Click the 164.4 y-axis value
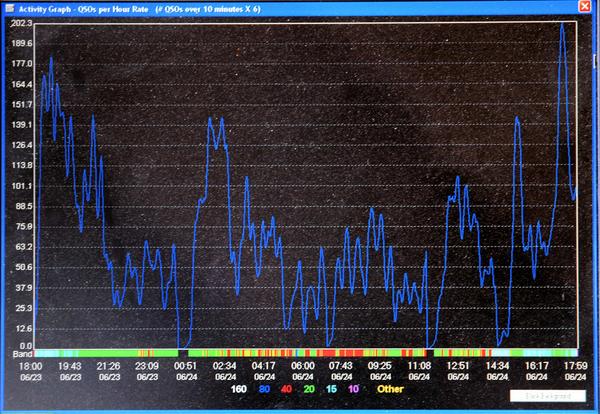 pos(21,84)
